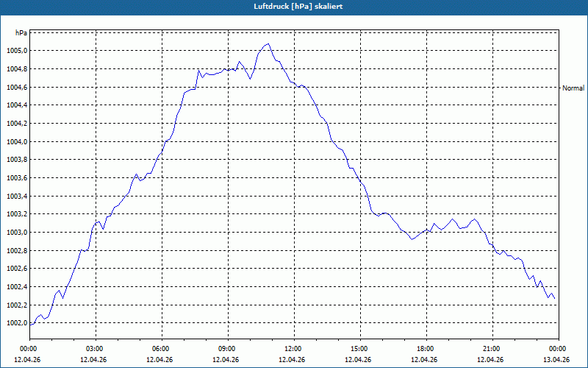
Task: Select the 1002,6 y-axis value
Action: click(17, 269)
